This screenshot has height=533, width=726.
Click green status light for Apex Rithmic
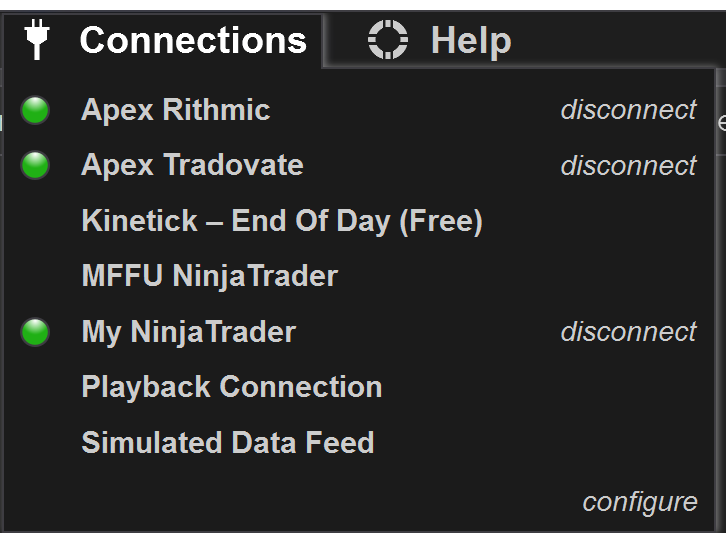(36, 110)
